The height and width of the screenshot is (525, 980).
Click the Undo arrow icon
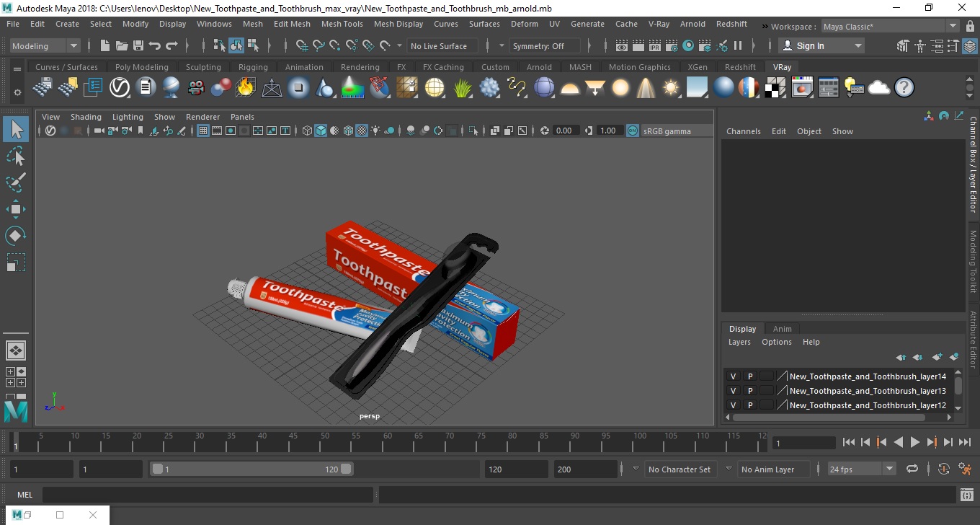(x=155, y=45)
